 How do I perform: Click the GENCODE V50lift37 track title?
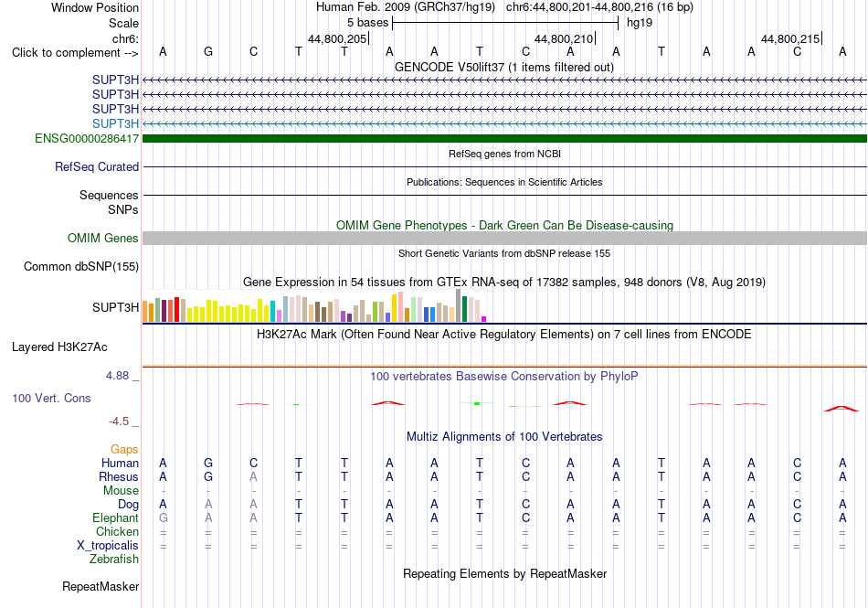point(504,67)
